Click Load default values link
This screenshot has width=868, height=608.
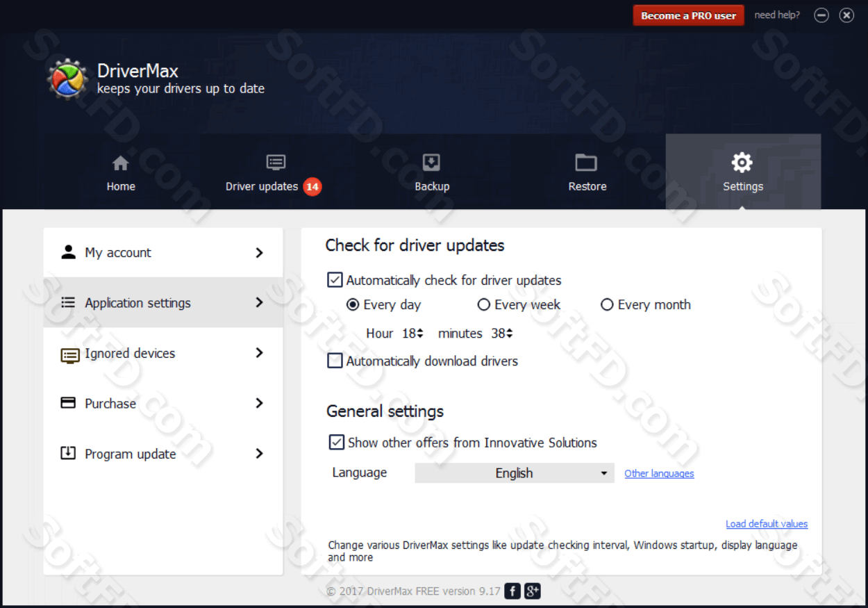[767, 524]
